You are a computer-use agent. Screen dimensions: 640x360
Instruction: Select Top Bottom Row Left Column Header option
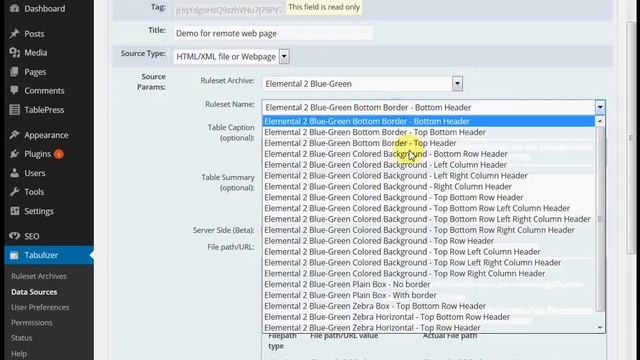click(x=429, y=208)
